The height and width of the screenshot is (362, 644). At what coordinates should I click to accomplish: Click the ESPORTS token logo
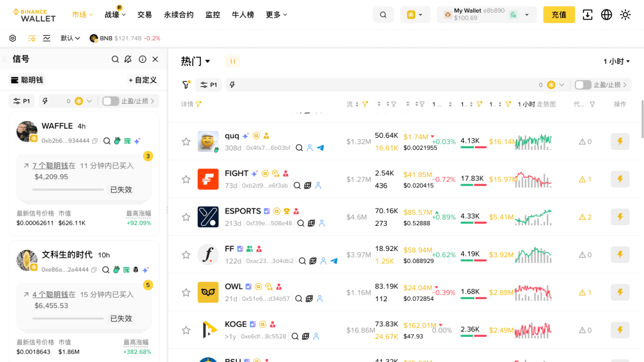(x=208, y=217)
